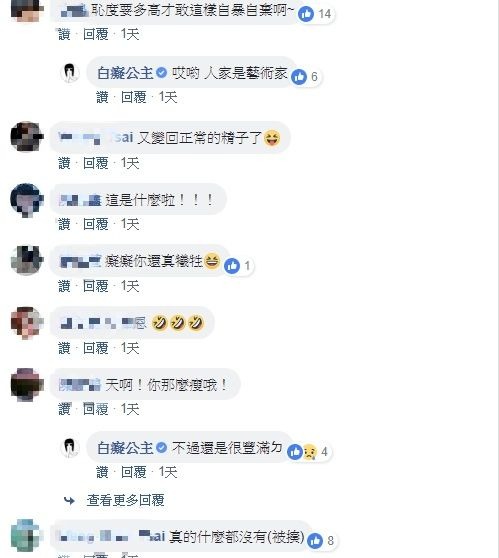Click 讚 under the three laughing emoji comment
The image size is (499, 558).
tap(64, 348)
